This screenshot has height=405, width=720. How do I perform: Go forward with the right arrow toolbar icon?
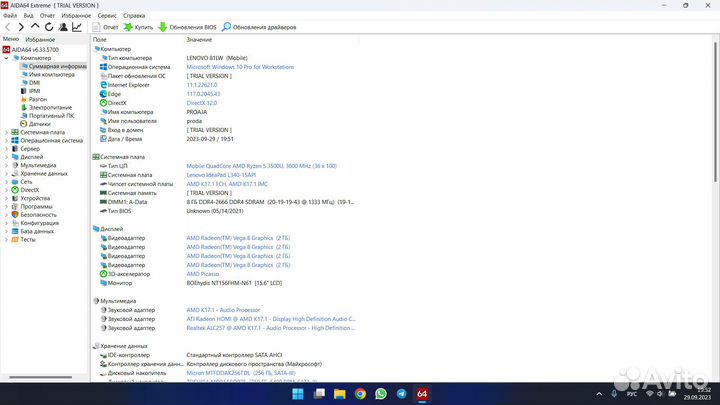(x=21, y=28)
